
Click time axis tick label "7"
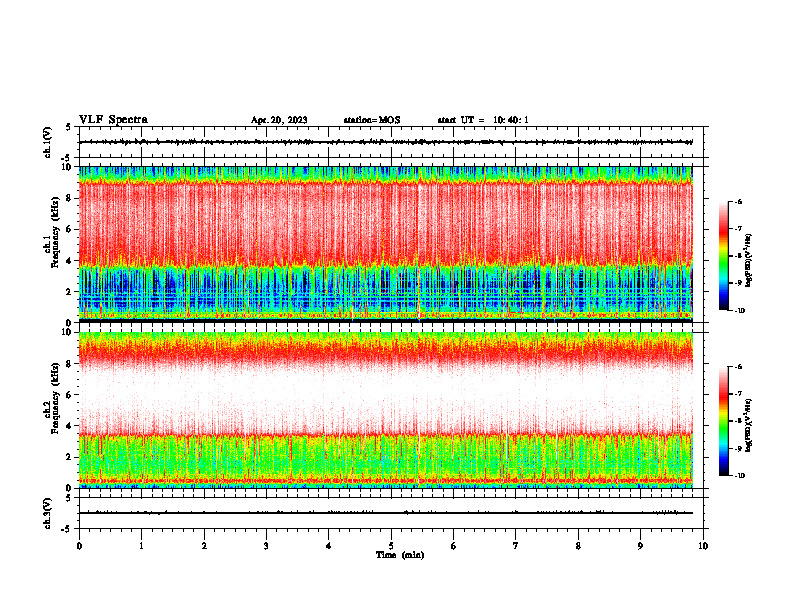pos(516,546)
